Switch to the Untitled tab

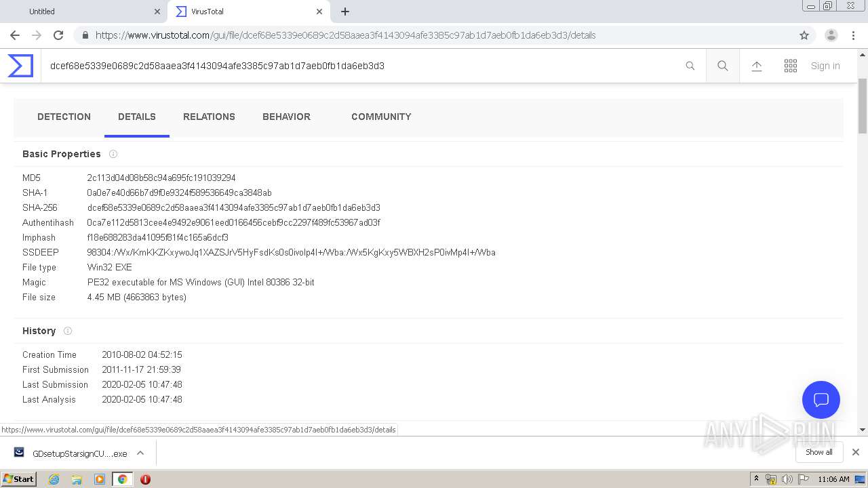(x=84, y=12)
